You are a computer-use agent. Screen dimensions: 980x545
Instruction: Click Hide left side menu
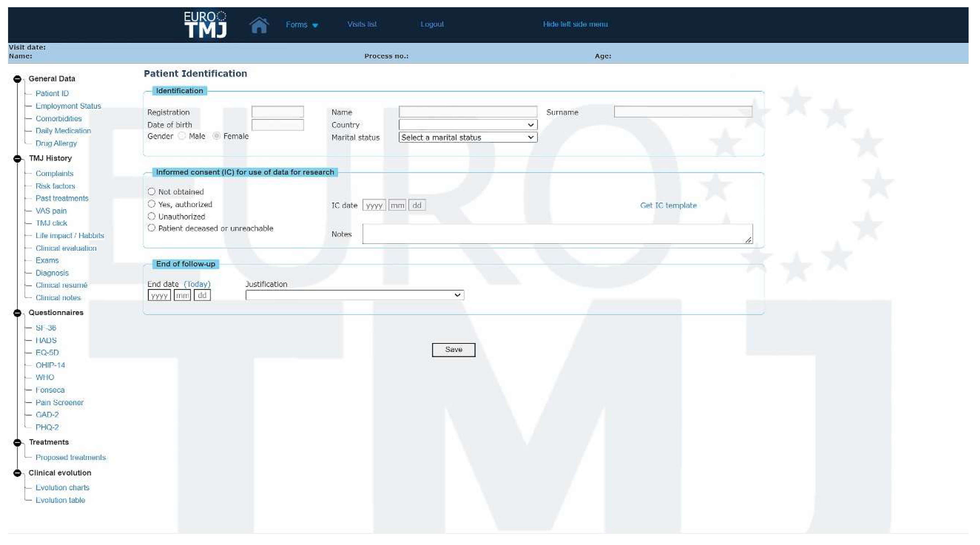coord(575,24)
